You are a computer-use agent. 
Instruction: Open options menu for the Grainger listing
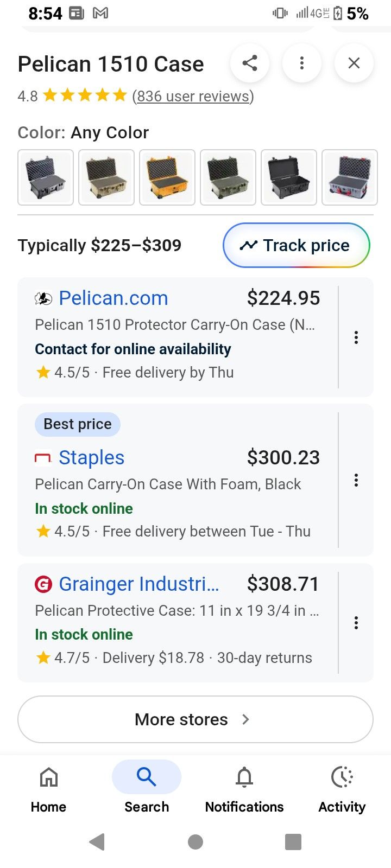point(356,622)
